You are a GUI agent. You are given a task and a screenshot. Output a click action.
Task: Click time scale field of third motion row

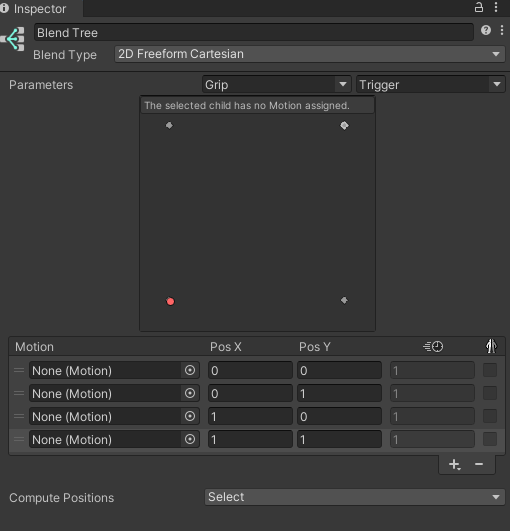[432, 416]
